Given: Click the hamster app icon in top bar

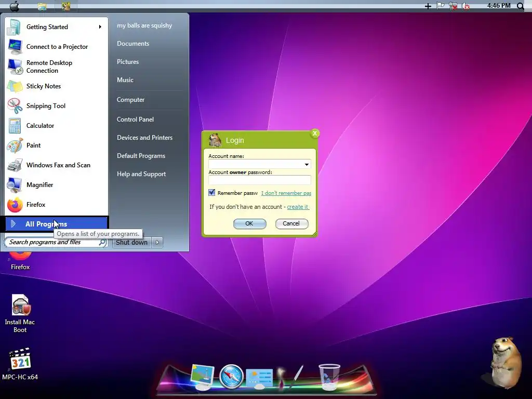Looking at the screenshot, I should (x=66, y=6).
